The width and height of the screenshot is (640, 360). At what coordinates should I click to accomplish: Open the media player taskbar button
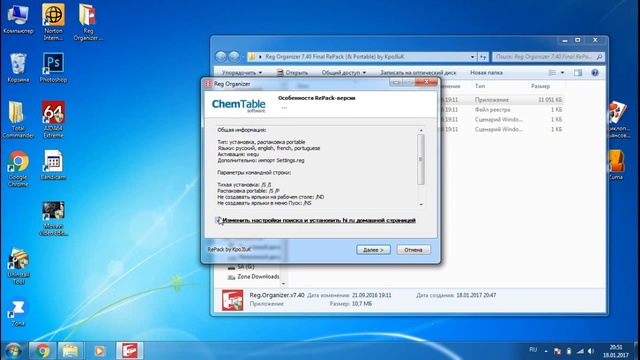(99, 351)
